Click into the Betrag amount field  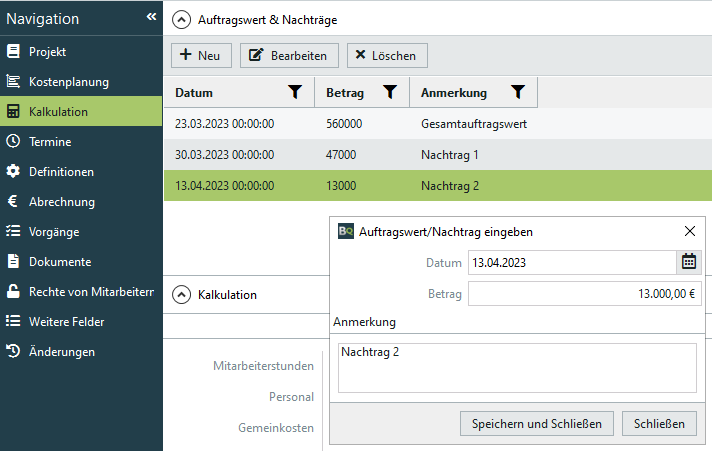pyautogui.click(x=584, y=294)
